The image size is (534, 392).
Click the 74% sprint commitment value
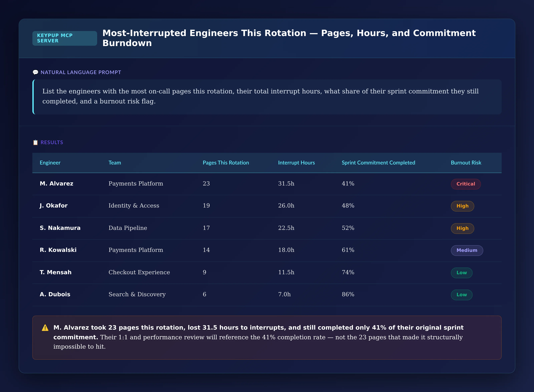(348, 272)
